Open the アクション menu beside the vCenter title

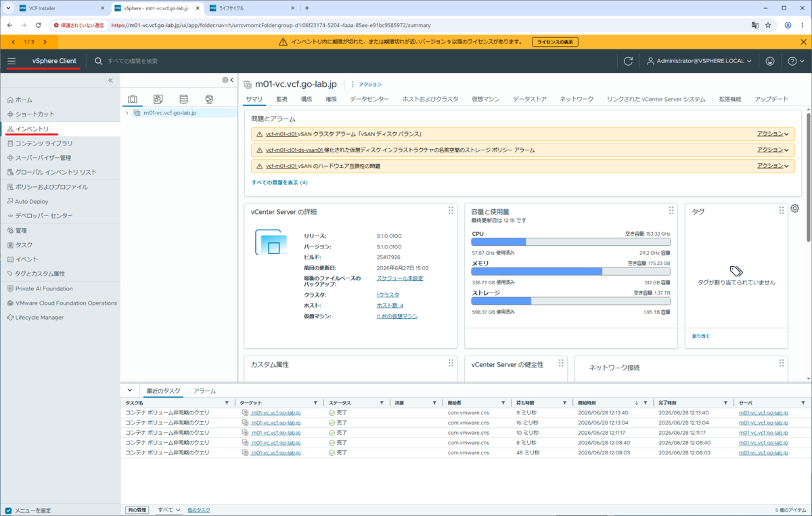pyautogui.click(x=366, y=85)
